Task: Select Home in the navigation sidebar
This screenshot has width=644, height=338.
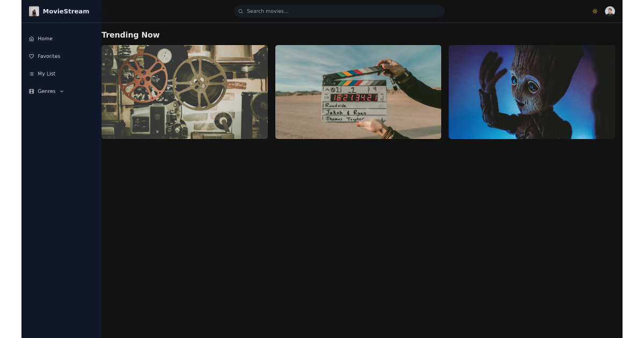Action: (x=45, y=38)
